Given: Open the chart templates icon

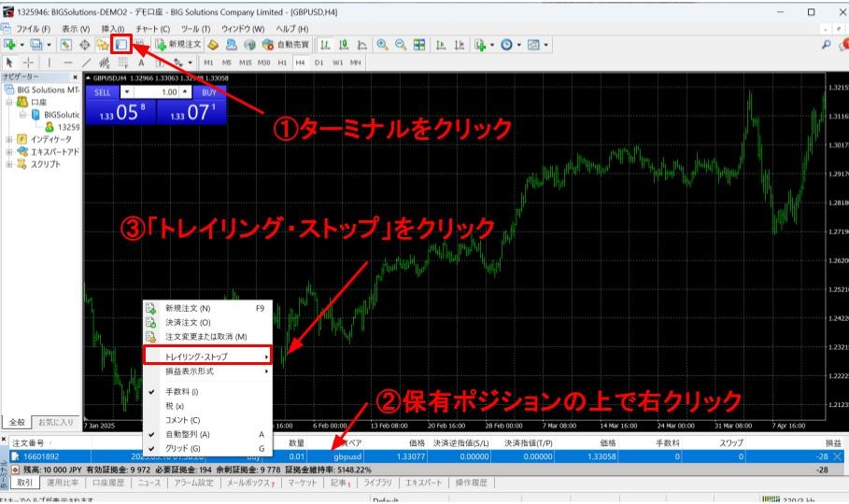Looking at the screenshot, I should pyautogui.click(x=533, y=45).
